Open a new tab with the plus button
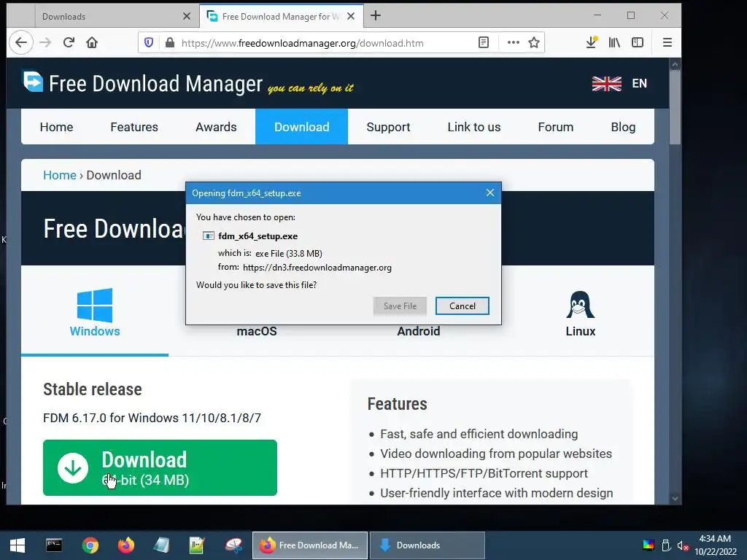747x560 pixels. [x=376, y=16]
